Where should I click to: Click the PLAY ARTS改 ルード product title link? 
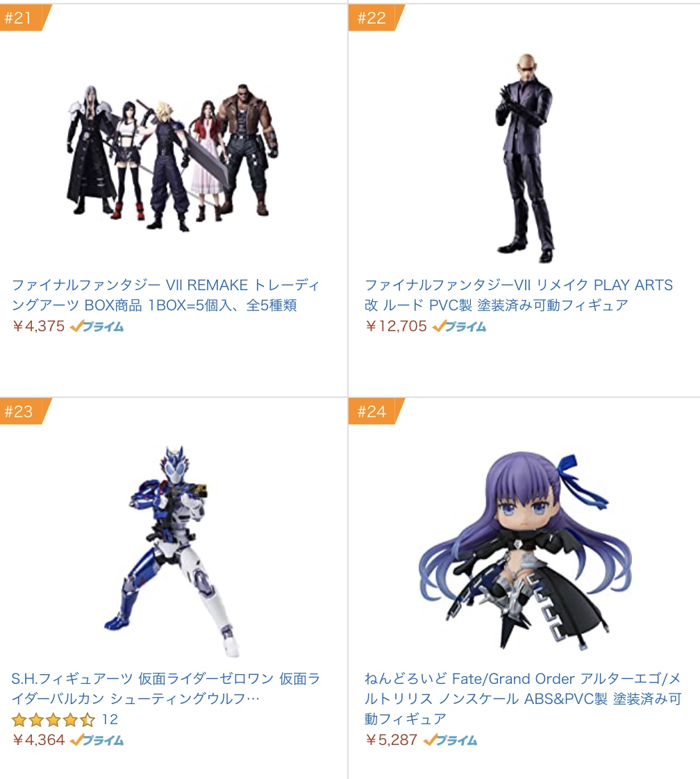(x=519, y=295)
